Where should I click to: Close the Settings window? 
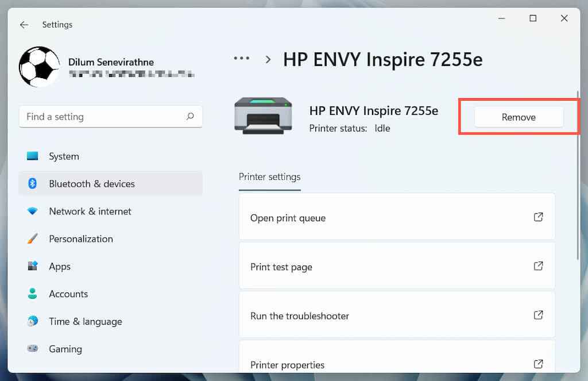564,18
